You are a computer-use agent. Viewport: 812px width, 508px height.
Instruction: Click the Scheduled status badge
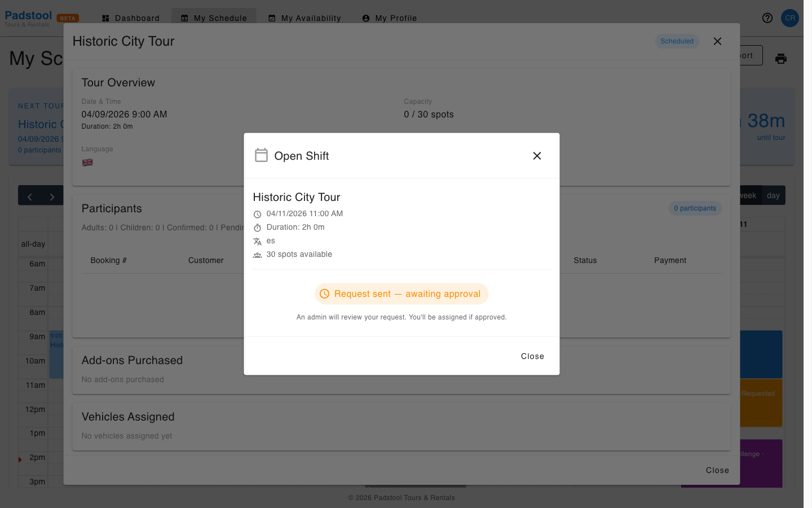[x=677, y=41]
